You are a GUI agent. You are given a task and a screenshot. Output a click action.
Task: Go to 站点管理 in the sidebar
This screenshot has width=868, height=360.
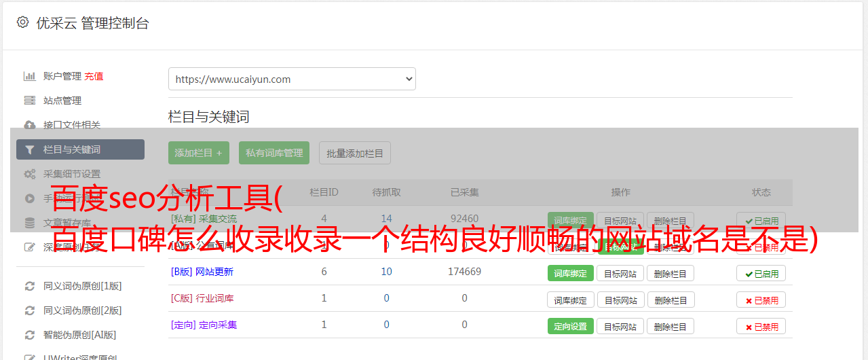point(62,101)
